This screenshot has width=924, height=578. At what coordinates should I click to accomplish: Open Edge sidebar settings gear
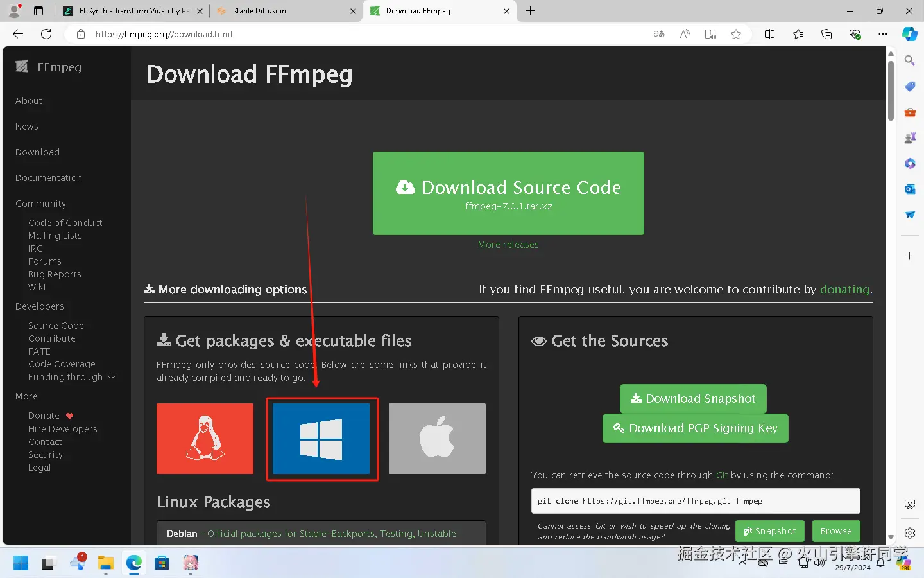(x=910, y=533)
